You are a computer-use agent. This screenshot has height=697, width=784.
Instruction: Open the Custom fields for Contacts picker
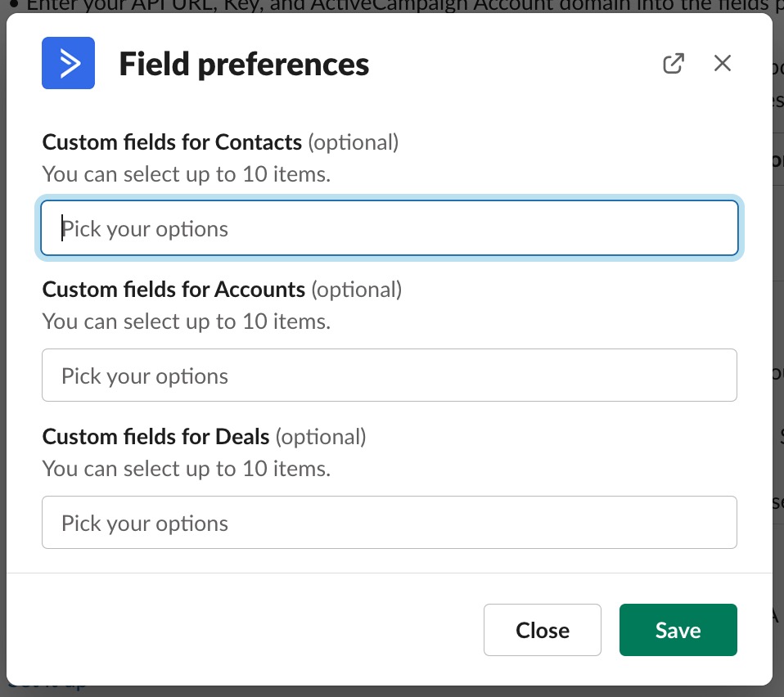(390, 228)
